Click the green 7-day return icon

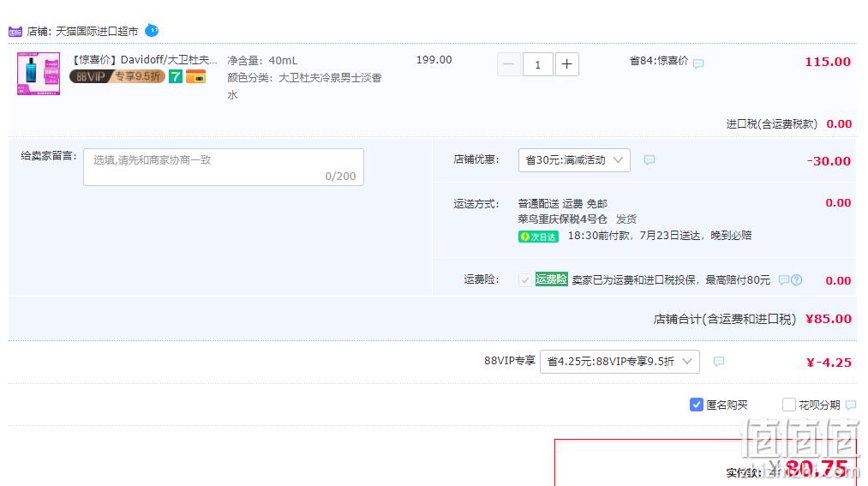pos(176,76)
